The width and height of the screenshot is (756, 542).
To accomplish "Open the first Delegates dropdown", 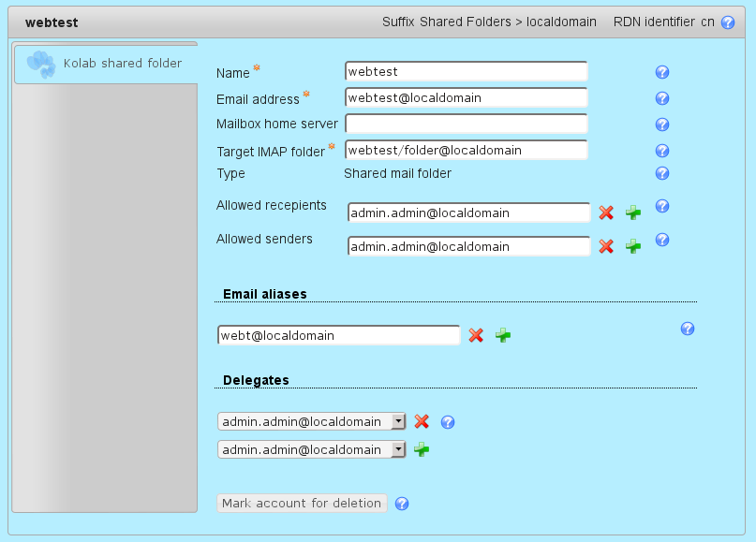I will [x=398, y=422].
